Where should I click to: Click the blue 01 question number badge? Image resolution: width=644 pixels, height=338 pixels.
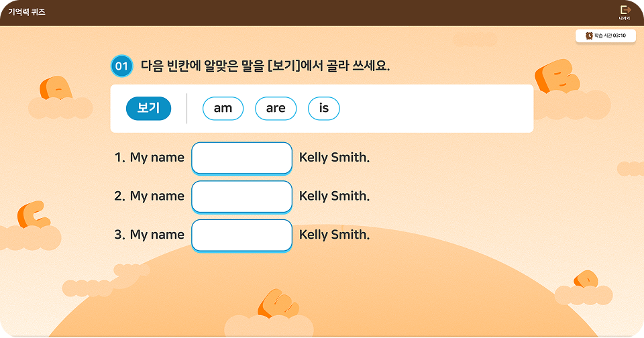tap(121, 66)
